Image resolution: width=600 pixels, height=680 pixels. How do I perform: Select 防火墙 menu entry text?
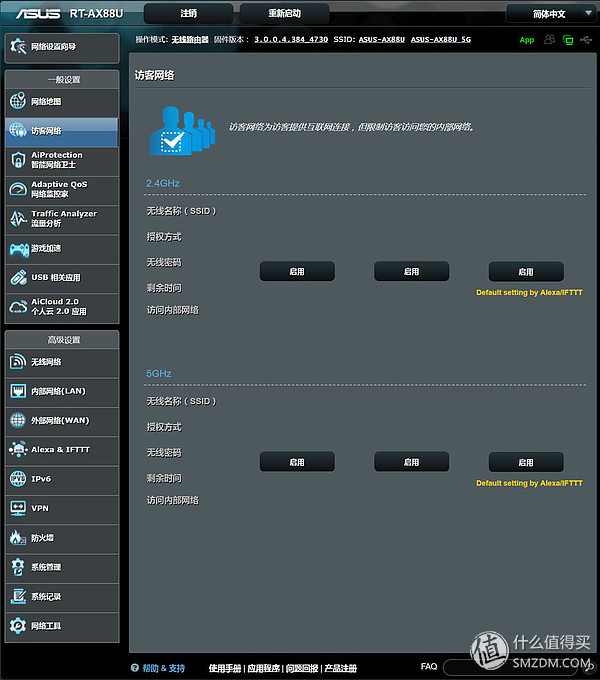[42, 538]
